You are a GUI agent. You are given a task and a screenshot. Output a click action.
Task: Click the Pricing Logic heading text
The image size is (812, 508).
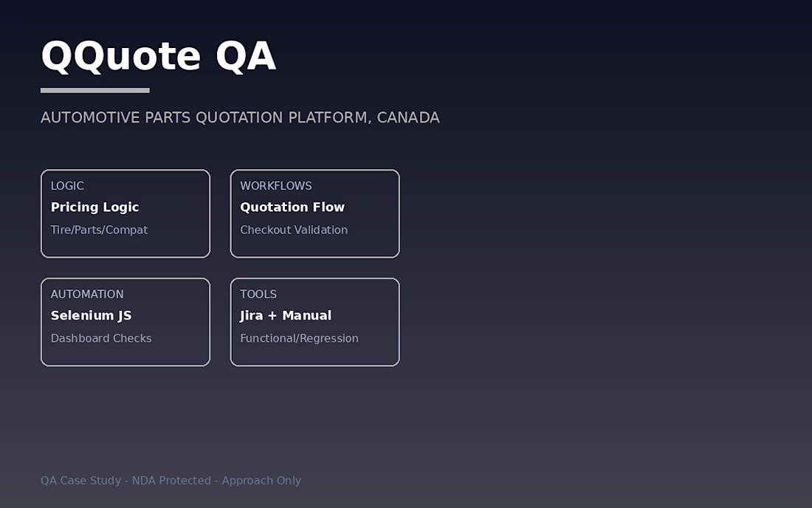94,207
